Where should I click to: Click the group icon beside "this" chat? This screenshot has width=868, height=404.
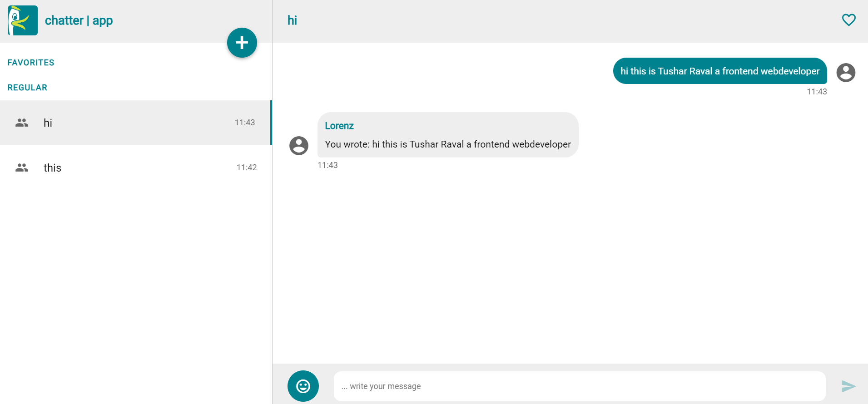coord(22,168)
